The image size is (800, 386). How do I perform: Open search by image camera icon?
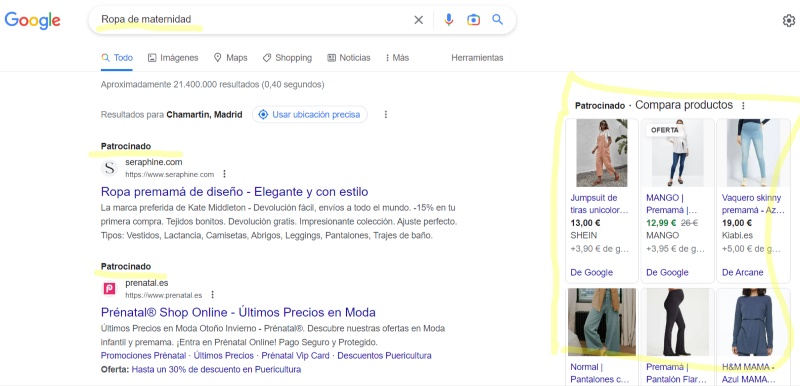point(473,20)
